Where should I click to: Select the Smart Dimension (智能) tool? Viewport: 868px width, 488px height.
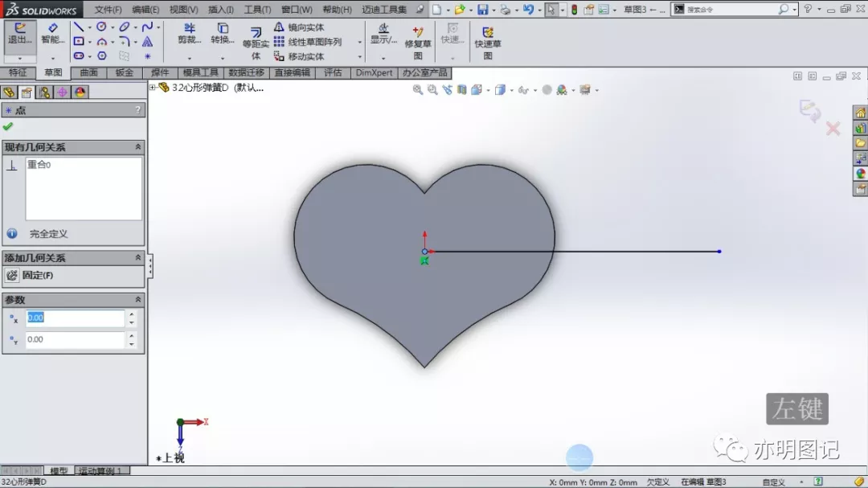(x=52, y=35)
